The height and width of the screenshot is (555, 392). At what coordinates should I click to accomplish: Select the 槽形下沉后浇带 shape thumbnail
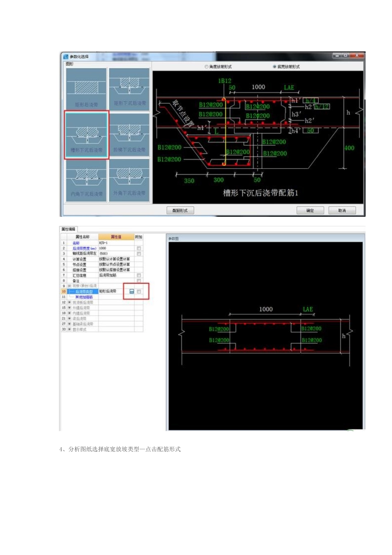[x=86, y=135]
